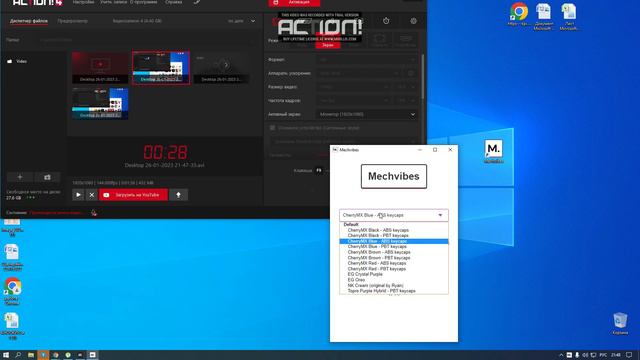640x360 pixels.
Task: Open the notification center icon
Action: tap(630, 355)
